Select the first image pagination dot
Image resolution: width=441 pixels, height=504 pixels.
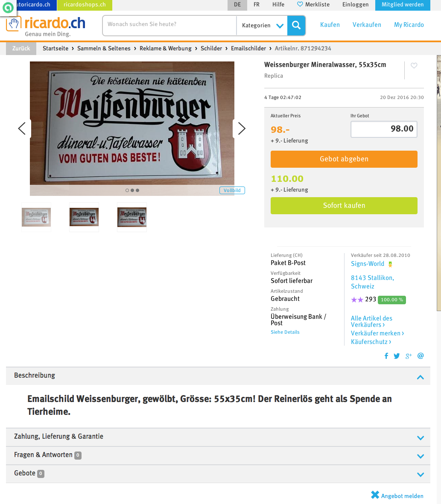tap(127, 190)
